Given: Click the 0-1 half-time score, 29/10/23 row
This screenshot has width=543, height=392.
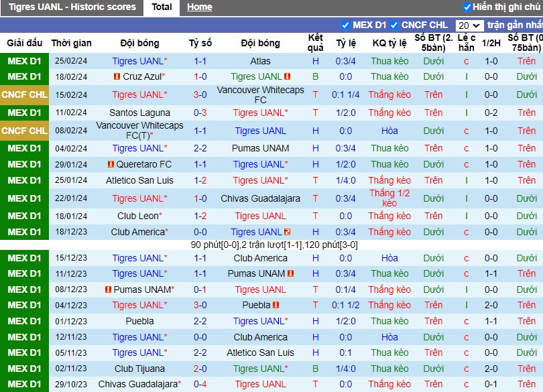Looking at the screenshot, I should tap(491, 384).
